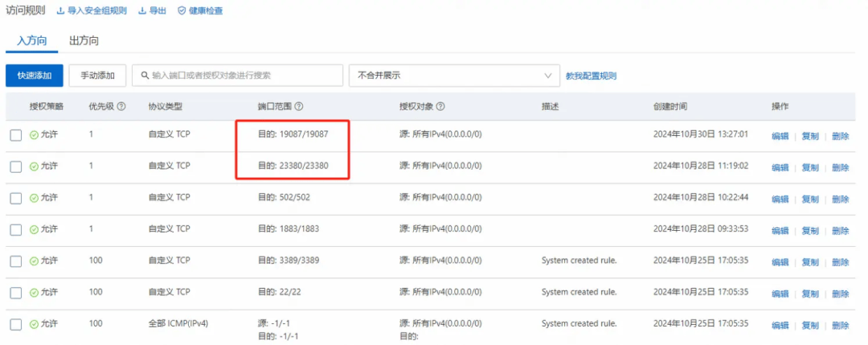Click the allow status icon in the 502 row
The height and width of the screenshot is (345, 868).
tap(34, 198)
